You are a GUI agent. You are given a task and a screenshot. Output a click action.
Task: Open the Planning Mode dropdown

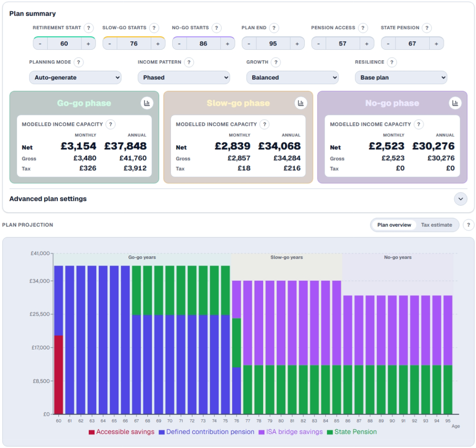(75, 78)
